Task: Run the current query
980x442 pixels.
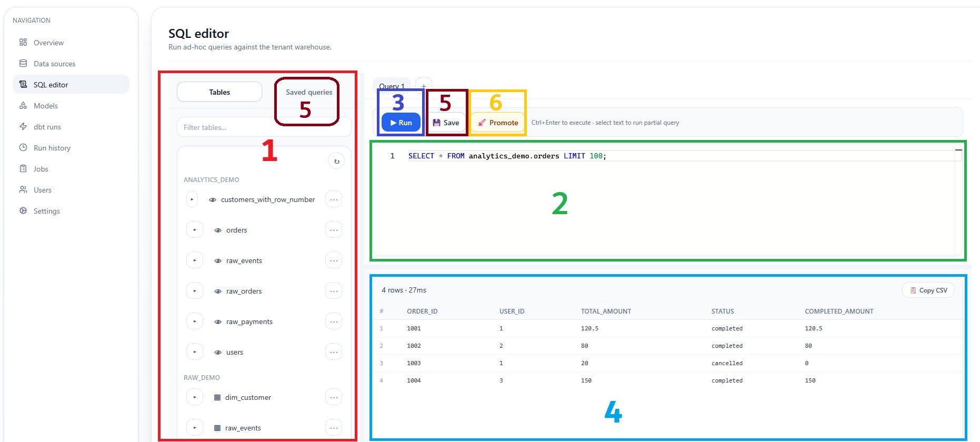Action: point(401,123)
